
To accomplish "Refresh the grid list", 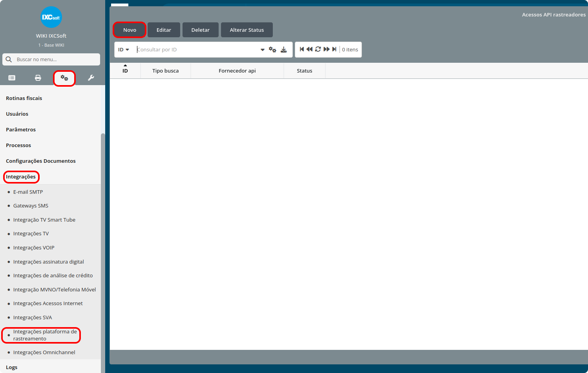I will [x=318, y=49].
